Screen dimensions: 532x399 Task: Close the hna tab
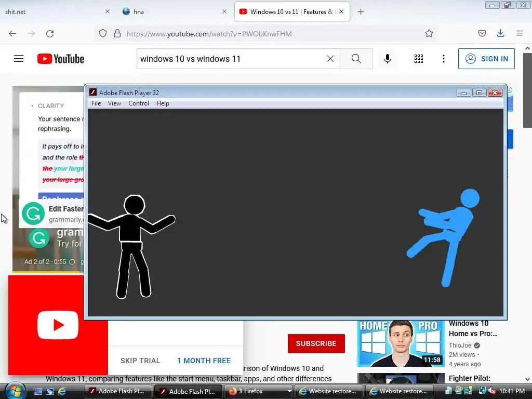pyautogui.click(x=224, y=11)
